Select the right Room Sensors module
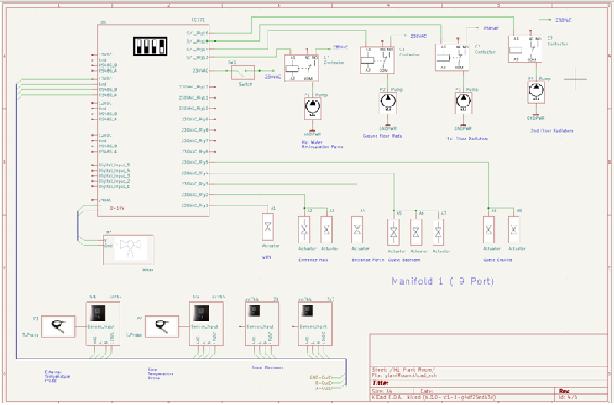 point(315,324)
